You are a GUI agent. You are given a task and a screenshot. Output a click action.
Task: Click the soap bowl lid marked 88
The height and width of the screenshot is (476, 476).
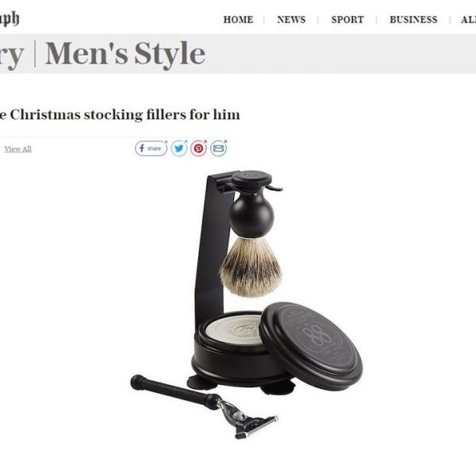tap(311, 346)
